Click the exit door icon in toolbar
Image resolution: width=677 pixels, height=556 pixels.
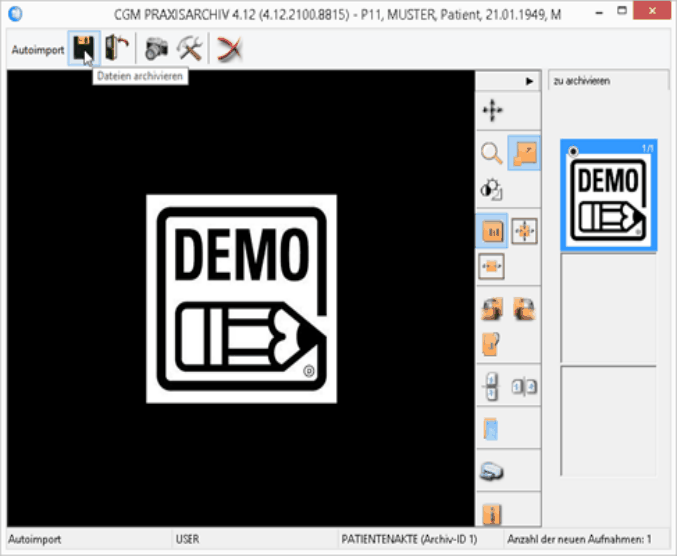click(117, 48)
